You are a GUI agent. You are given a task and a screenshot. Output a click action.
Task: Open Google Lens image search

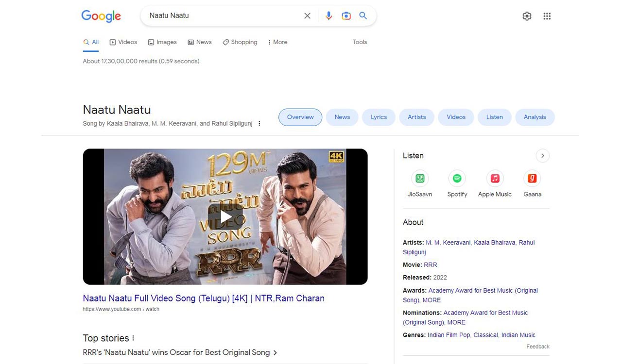346,16
